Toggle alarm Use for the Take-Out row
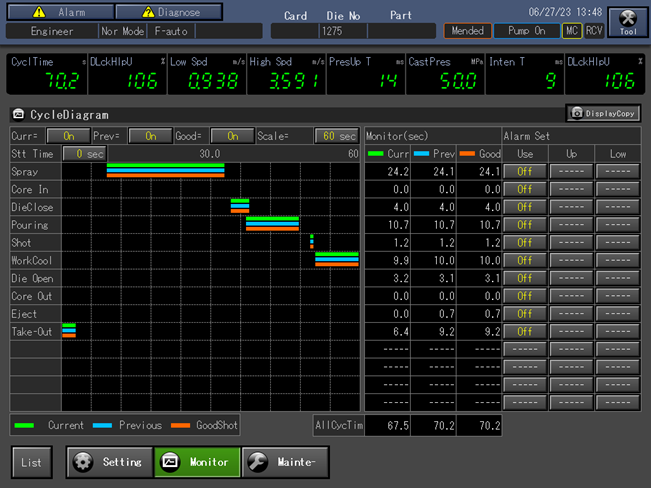This screenshot has height=488, width=651. (x=524, y=332)
